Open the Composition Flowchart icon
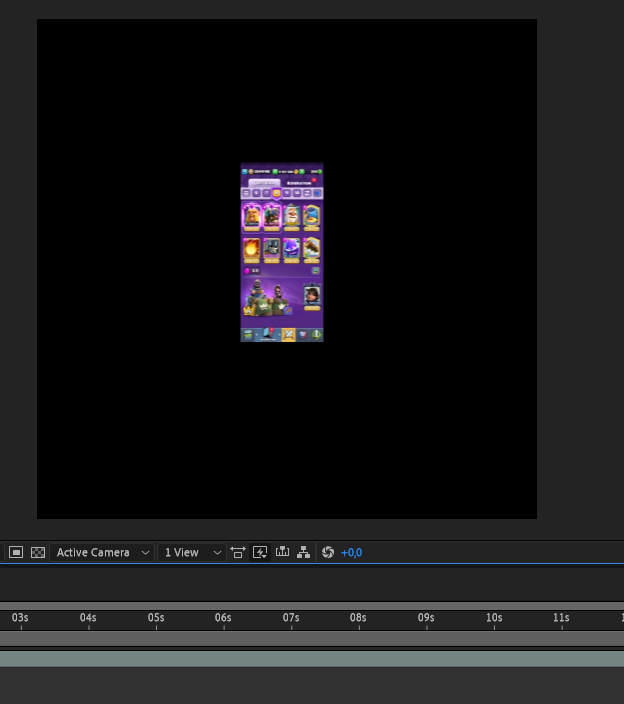Image resolution: width=624 pixels, height=704 pixels. [303, 552]
